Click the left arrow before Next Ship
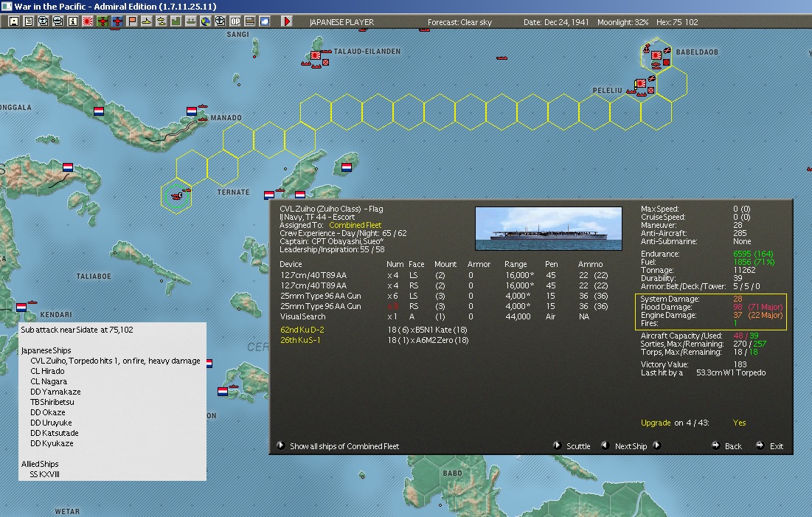Viewport: 812px width, 517px height. tap(605, 445)
